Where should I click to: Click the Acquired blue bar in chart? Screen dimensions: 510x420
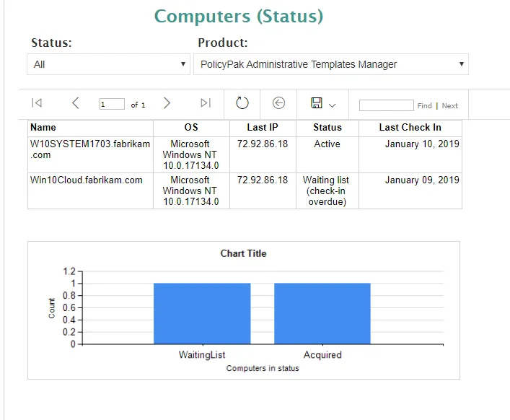[322, 313]
